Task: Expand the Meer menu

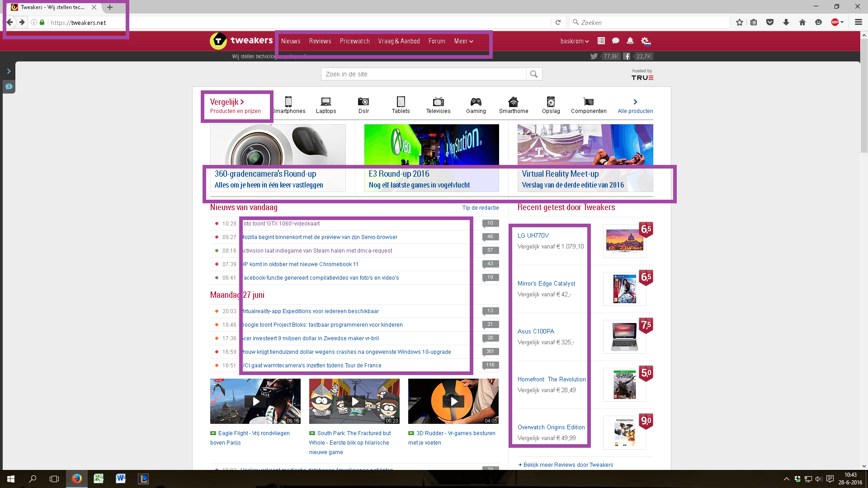Action: 463,41
